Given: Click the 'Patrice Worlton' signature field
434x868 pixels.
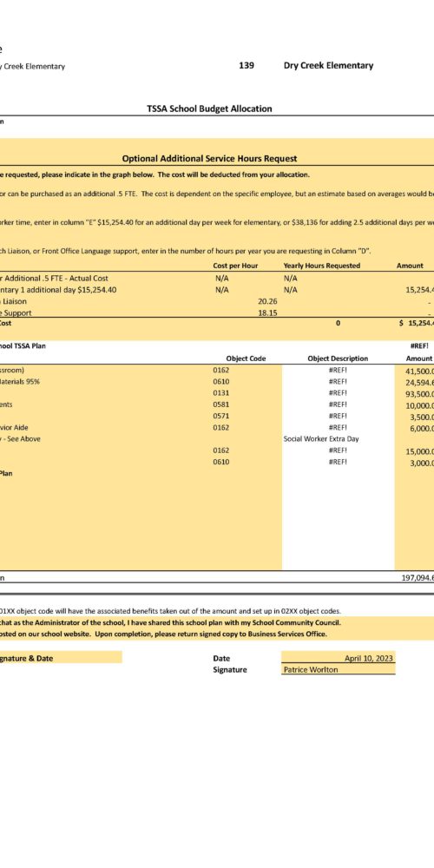Looking at the screenshot, I should coord(339,670).
